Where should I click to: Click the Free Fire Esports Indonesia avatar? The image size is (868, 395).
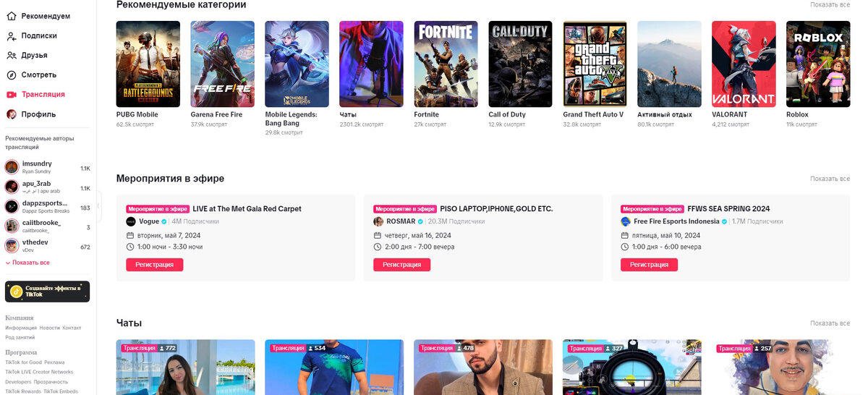626,221
